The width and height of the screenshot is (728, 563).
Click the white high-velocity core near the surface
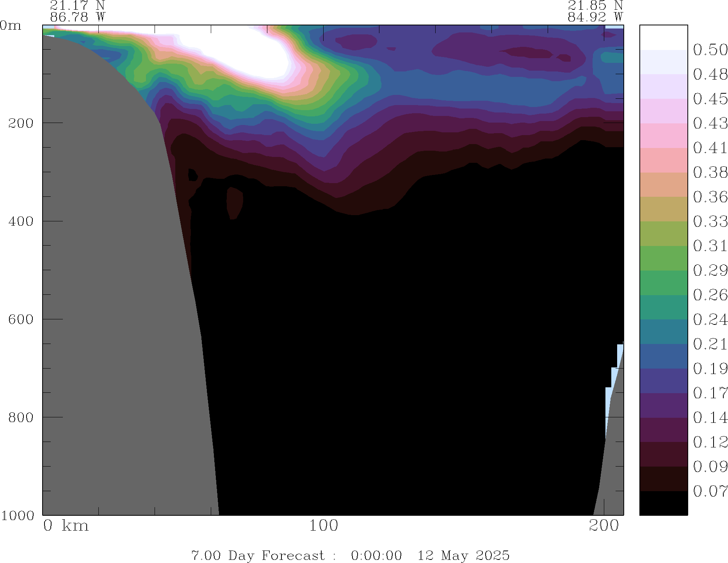click(x=250, y=51)
